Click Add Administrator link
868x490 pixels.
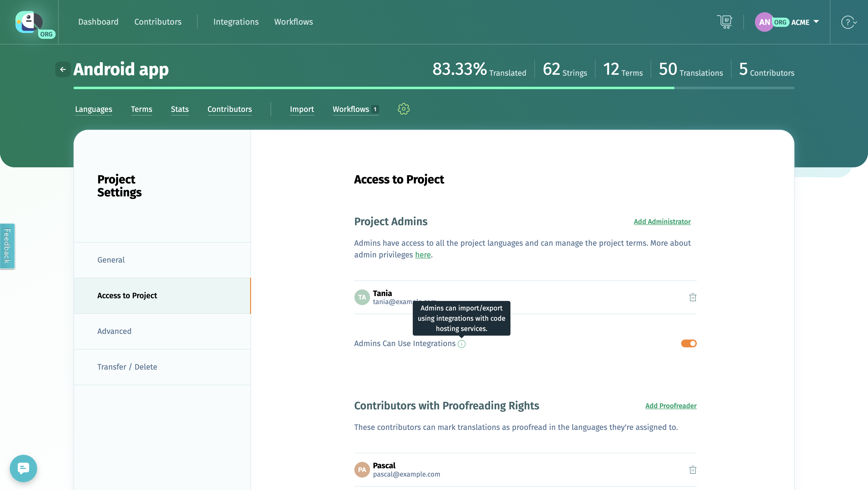[662, 221]
